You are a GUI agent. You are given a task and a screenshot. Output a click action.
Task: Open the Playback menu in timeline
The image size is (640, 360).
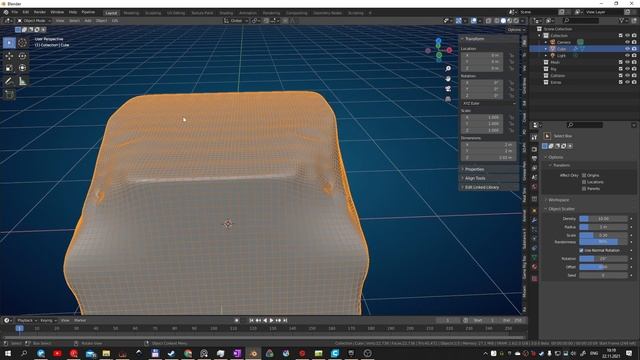(27, 320)
